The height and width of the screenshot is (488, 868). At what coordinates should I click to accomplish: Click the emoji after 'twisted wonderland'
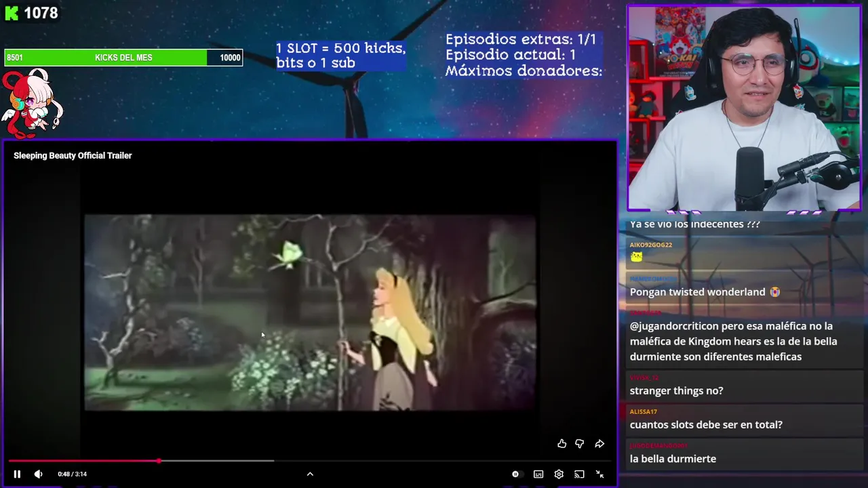pyautogui.click(x=774, y=291)
